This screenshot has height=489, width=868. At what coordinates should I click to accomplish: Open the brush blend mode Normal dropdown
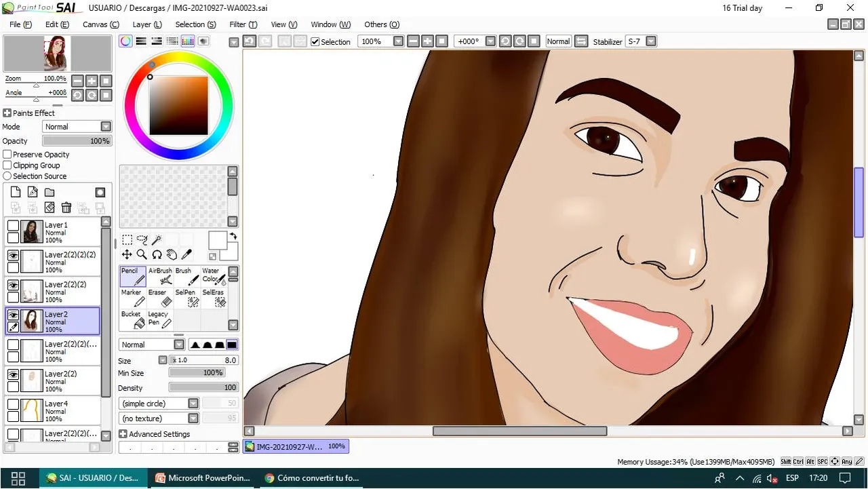[152, 345]
